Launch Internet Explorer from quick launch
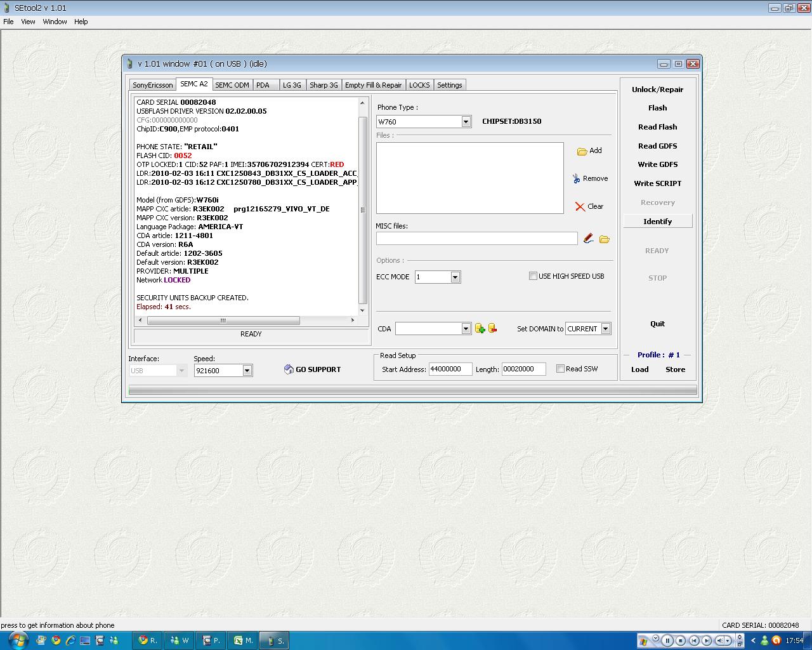The image size is (812, 650). [x=70, y=640]
